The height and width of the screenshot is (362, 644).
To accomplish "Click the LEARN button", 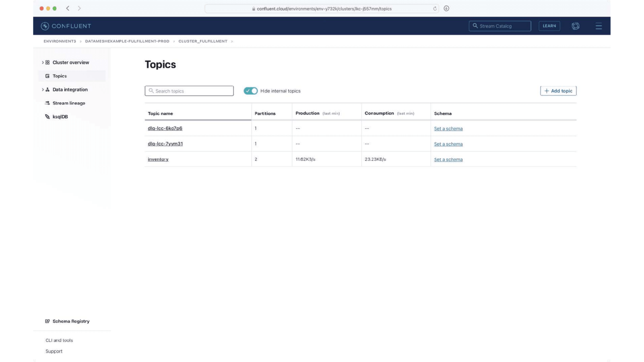I will [x=549, y=26].
